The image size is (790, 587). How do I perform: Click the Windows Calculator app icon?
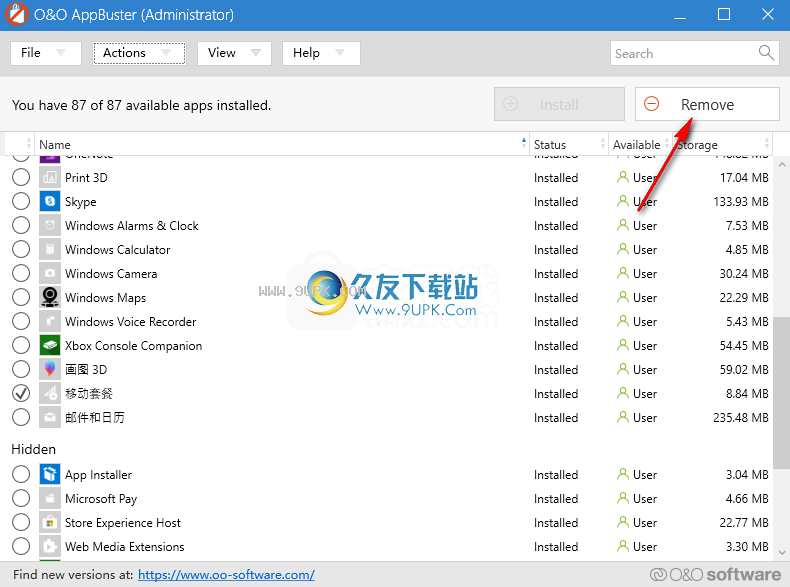click(x=50, y=249)
